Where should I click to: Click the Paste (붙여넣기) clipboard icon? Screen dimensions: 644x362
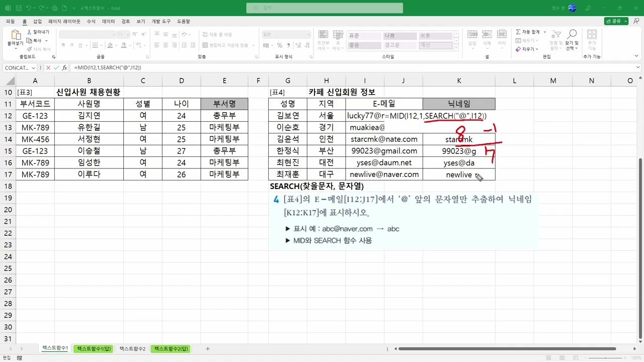coord(16,36)
